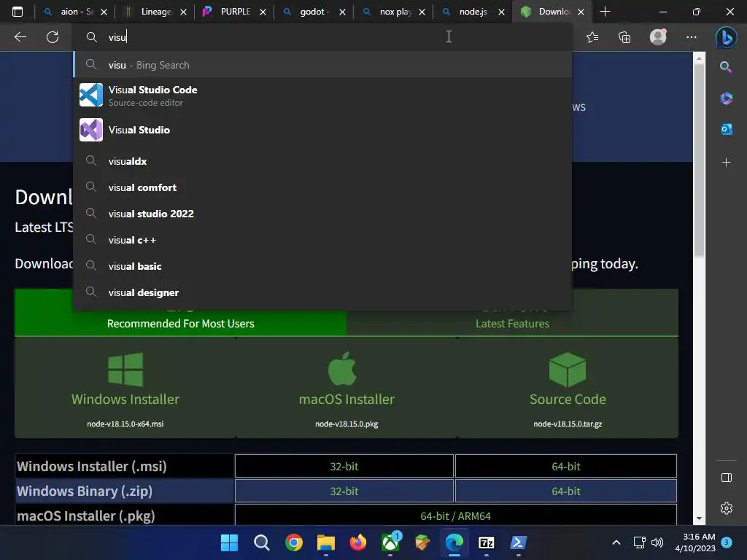This screenshot has height=560, width=747.
Task: Open Microsoft 365 sidebar icon
Action: pos(726,98)
